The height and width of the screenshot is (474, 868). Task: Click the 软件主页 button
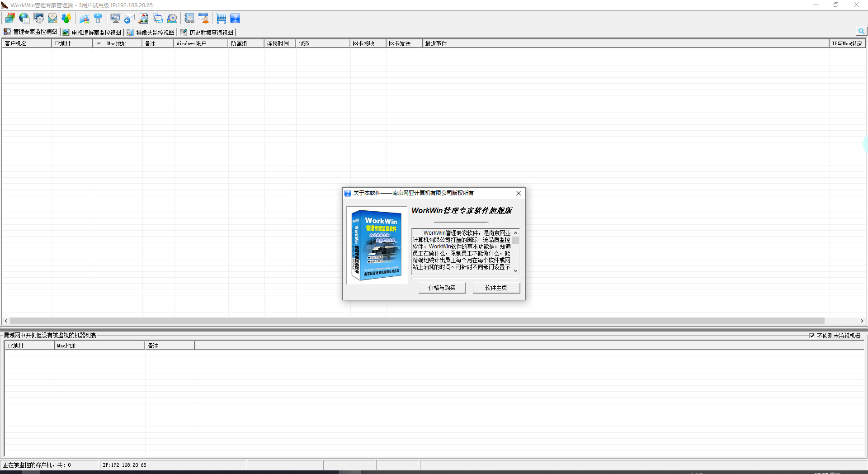pyautogui.click(x=496, y=288)
